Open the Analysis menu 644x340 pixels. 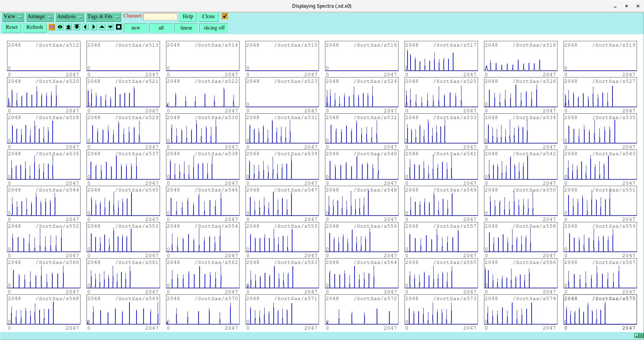[x=70, y=17]
